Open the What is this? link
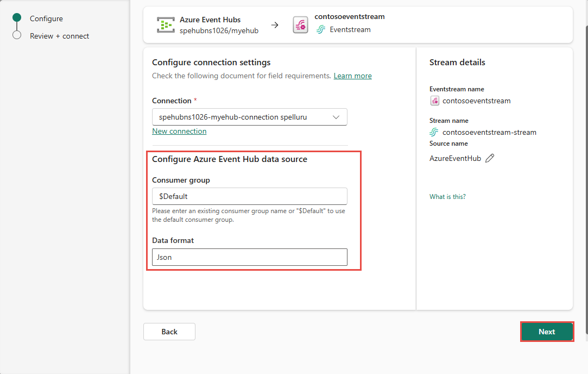 coord(447,196)
